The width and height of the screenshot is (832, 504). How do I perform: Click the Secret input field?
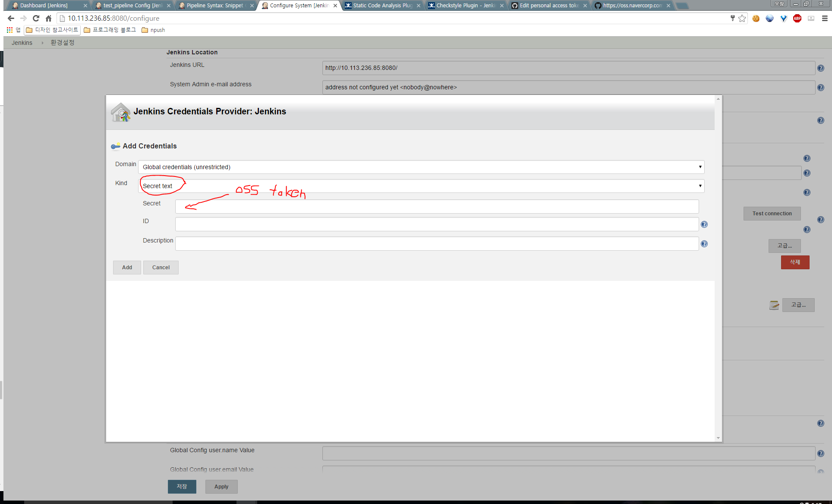(437, 207)
